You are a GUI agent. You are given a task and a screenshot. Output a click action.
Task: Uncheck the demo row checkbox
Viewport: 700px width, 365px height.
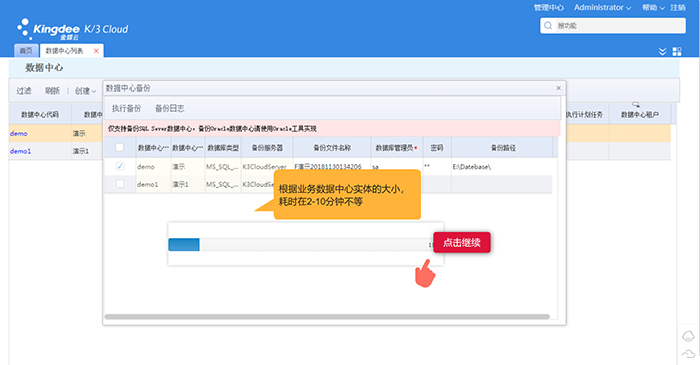point(120,166)
